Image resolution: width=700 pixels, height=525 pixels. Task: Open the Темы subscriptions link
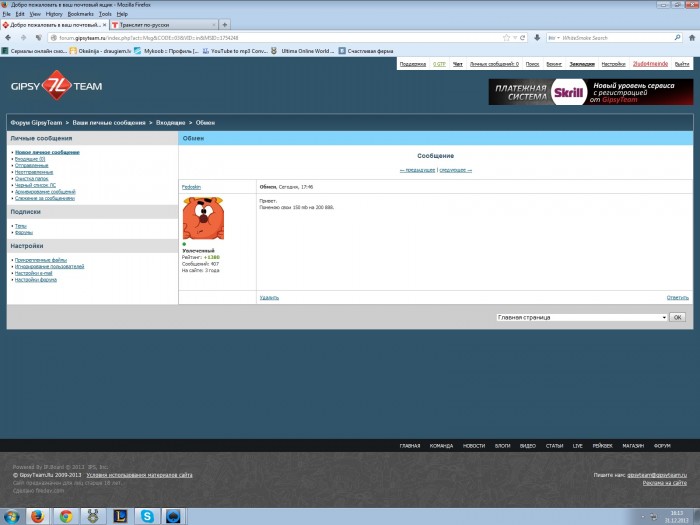point(21,226)
